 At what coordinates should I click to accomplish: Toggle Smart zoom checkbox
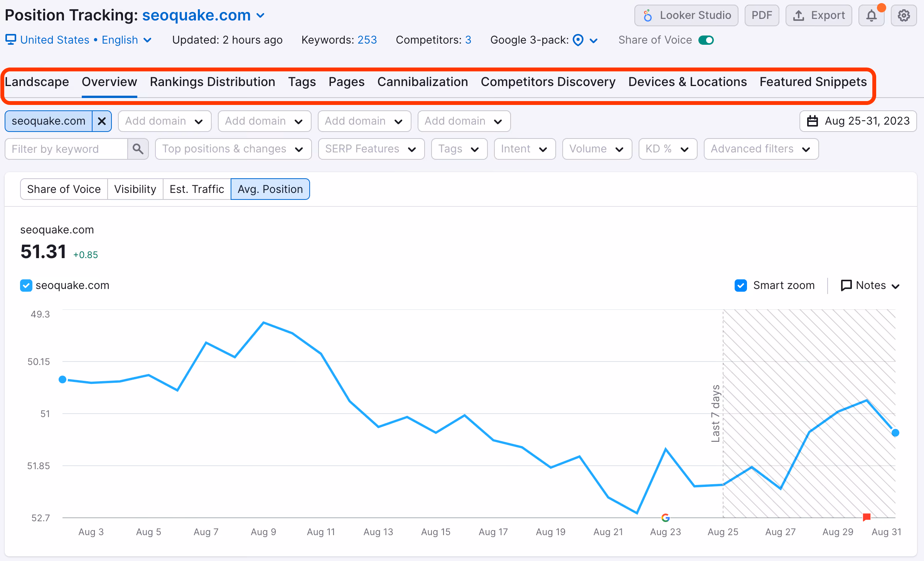[741, 286]
